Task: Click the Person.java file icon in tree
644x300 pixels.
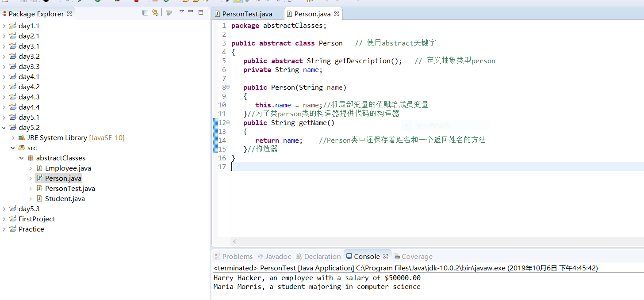Action: (x=39, y=178)
